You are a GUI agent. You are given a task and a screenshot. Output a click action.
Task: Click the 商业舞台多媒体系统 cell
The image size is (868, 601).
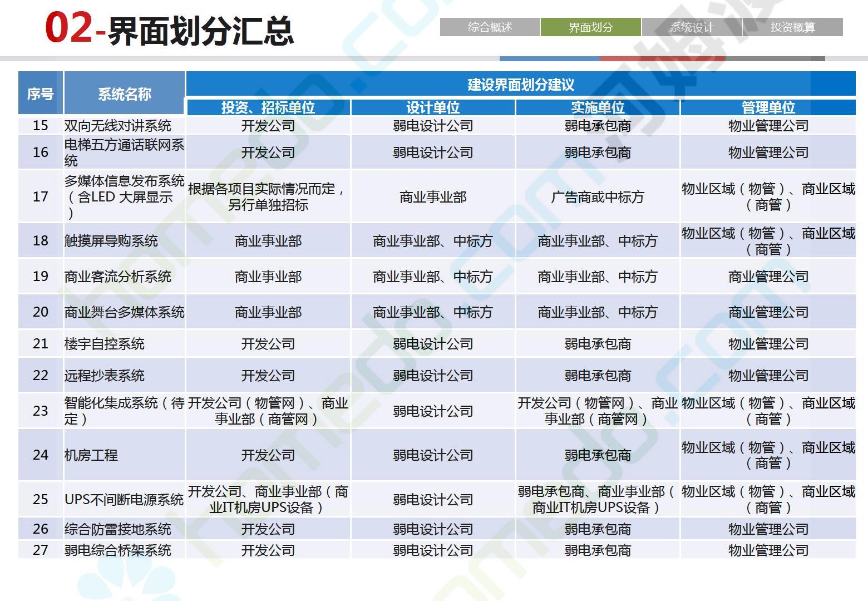125,312
